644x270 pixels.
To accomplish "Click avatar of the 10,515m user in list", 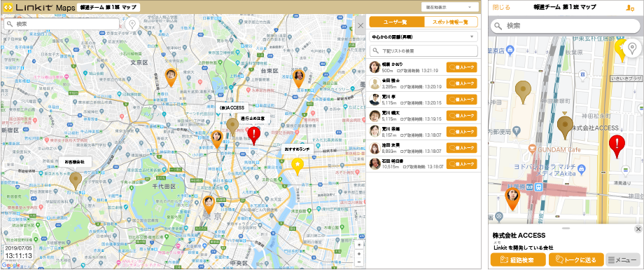I will tap(374, 164).
